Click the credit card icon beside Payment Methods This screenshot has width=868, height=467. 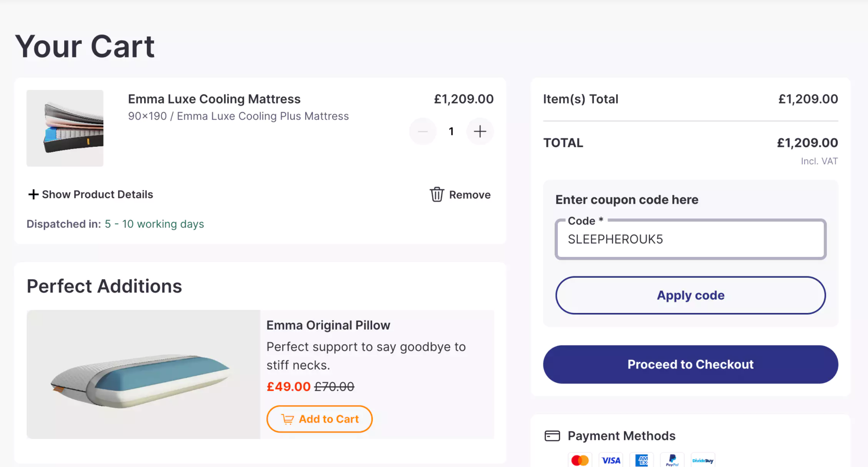(552, 436)
